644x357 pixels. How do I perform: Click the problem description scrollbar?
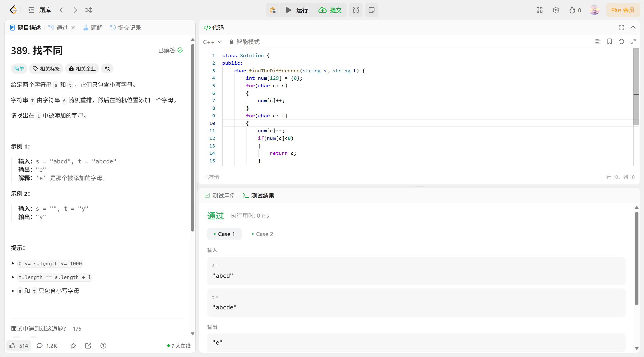193,138
